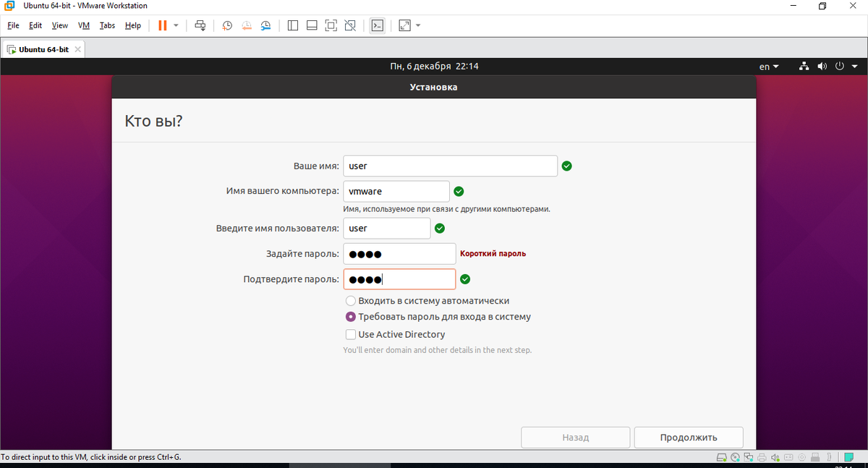Click the orange Suspend VM pause icon

pos(162,25)
